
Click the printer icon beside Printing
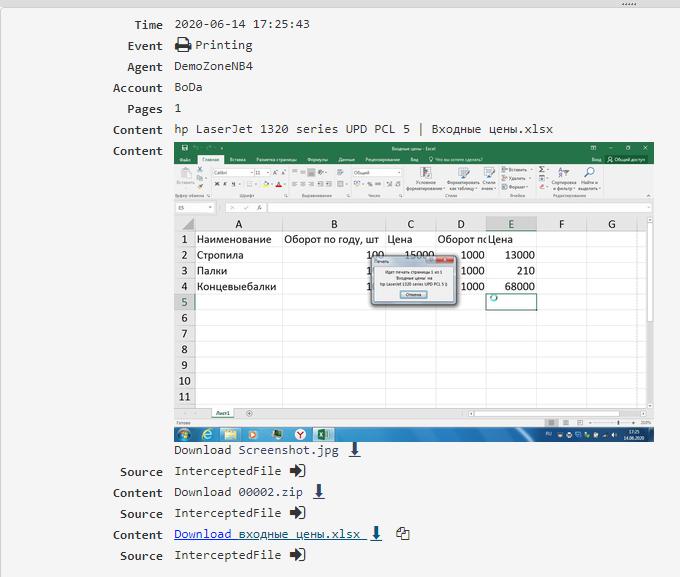tap(183, 45)
